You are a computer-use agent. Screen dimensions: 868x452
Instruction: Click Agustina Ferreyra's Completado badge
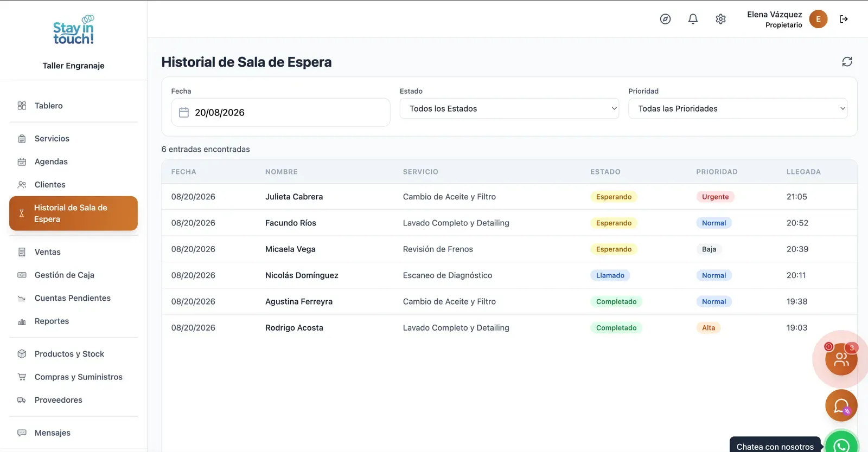[x=616, y=302]
